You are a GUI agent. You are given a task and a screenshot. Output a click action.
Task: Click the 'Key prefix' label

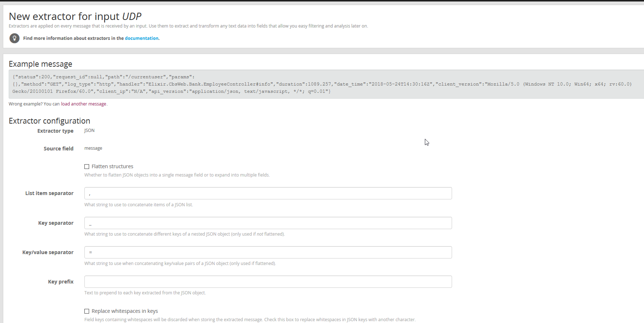pos(60,282)
